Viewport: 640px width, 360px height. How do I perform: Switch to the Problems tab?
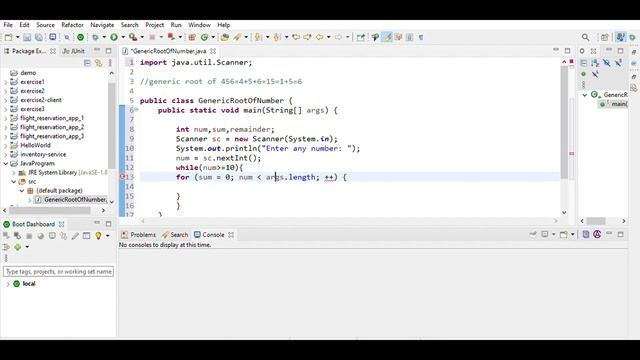139,235
